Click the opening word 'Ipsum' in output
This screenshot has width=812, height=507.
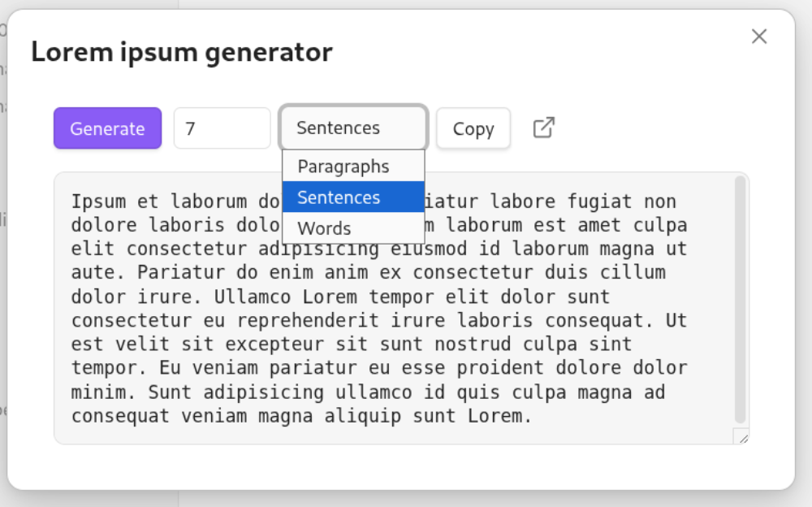pos(98,201)
